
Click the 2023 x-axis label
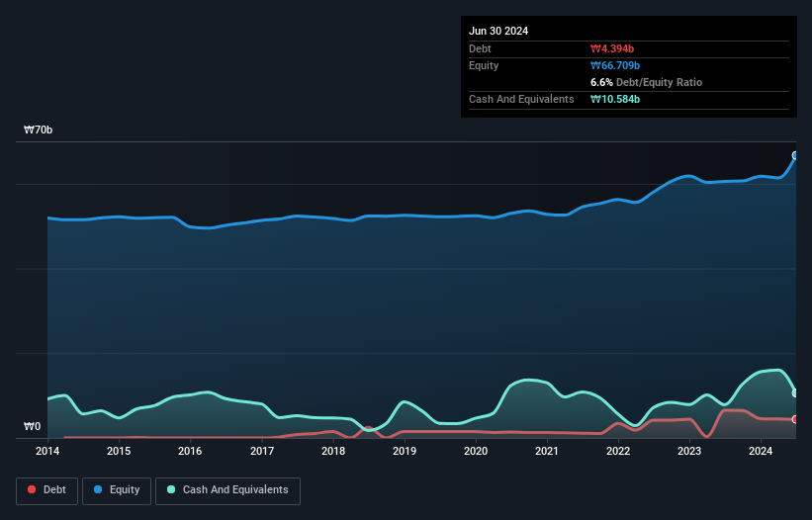pyautogui.click(x=689, y=451)
